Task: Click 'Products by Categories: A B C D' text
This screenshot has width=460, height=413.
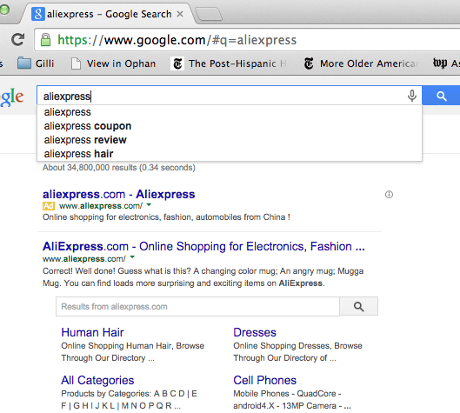Action: [x=129, y=400]
